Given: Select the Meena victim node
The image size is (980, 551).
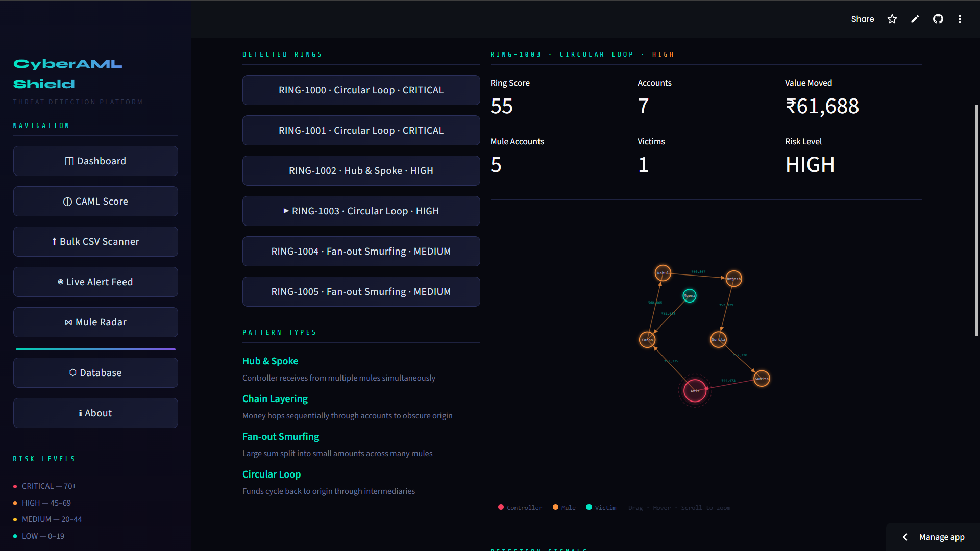Looking at the screenshot, I should click(x=690, y=295).
